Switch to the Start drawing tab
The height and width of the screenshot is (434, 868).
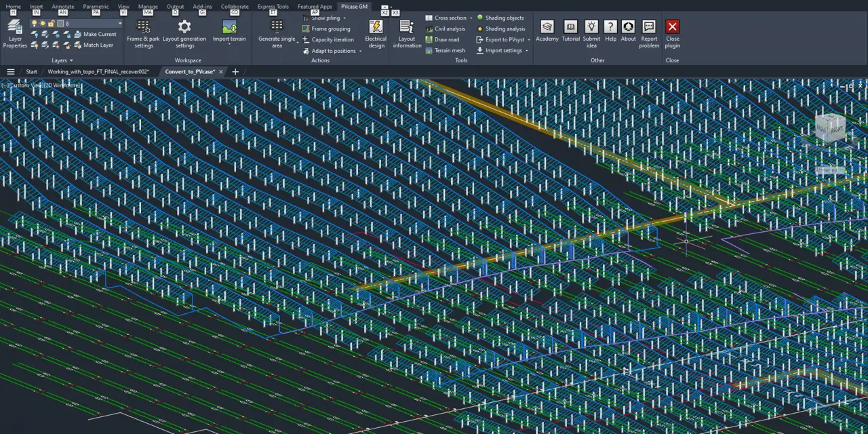click(31, 72)
